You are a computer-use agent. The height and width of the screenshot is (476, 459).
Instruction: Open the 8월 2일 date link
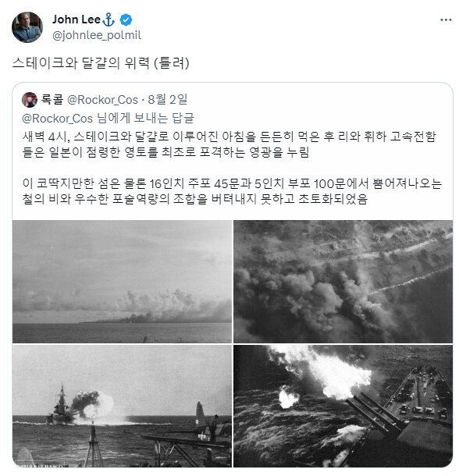click(167, 100)
